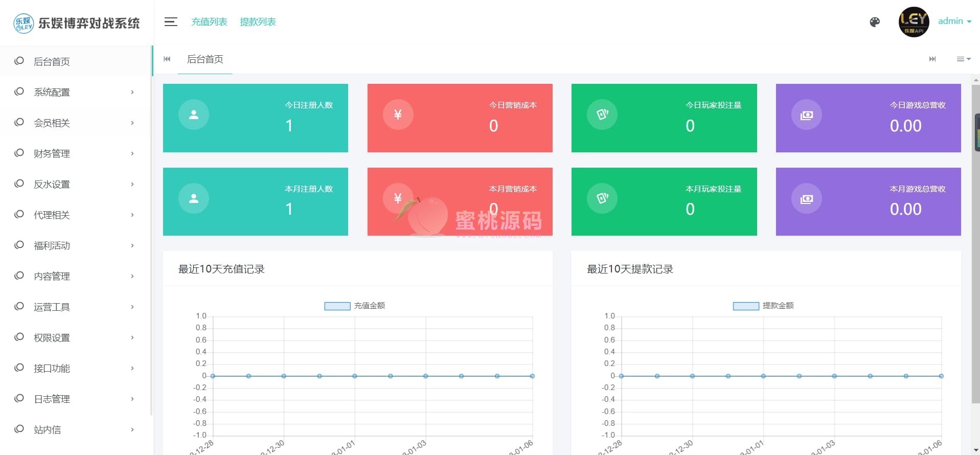Click the hamburger sidebar collapse icon
Viewport: 980px width, 455px height.
click(x=171, y=22)
